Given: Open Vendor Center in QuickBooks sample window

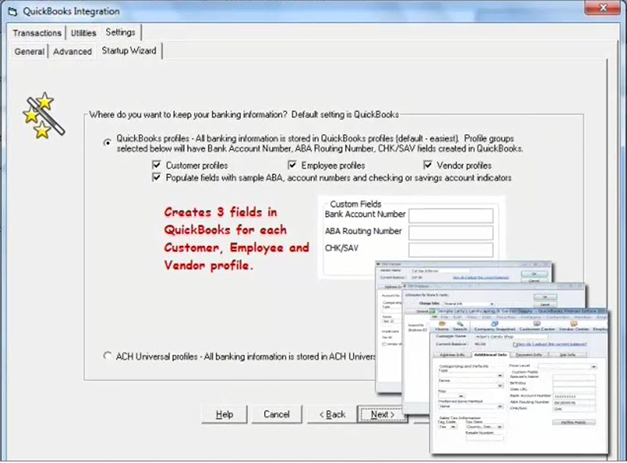Looking at the screenshot, I should (573, 325).
